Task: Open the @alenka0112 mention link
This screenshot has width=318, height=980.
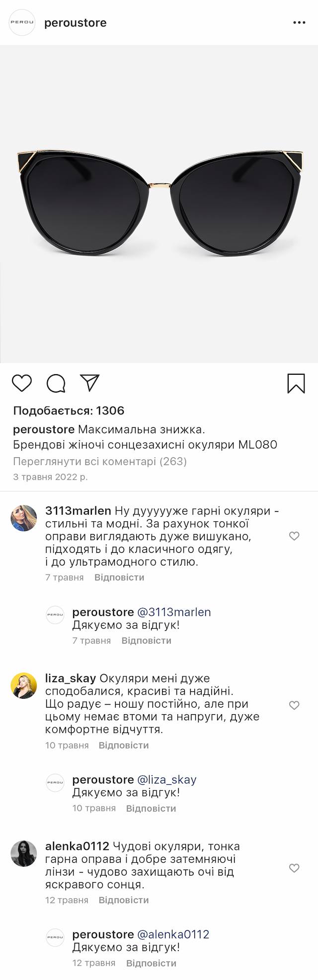Action: pyautogui.click(x=173, y=934)
